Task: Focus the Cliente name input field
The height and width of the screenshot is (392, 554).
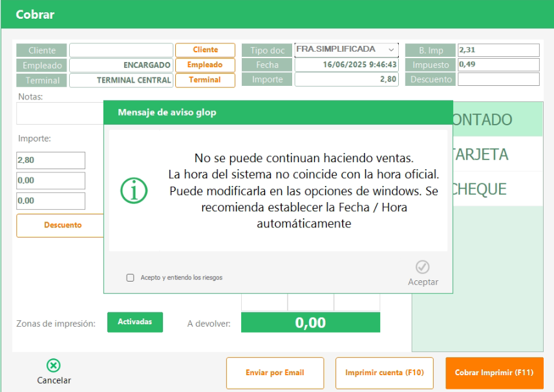Action: (x=121, y=50)
